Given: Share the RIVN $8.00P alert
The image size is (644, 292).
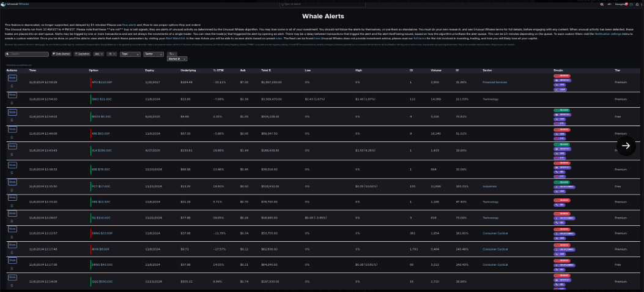Looking at the screenshot, I should pyautogui.click(x=12, y=245).
